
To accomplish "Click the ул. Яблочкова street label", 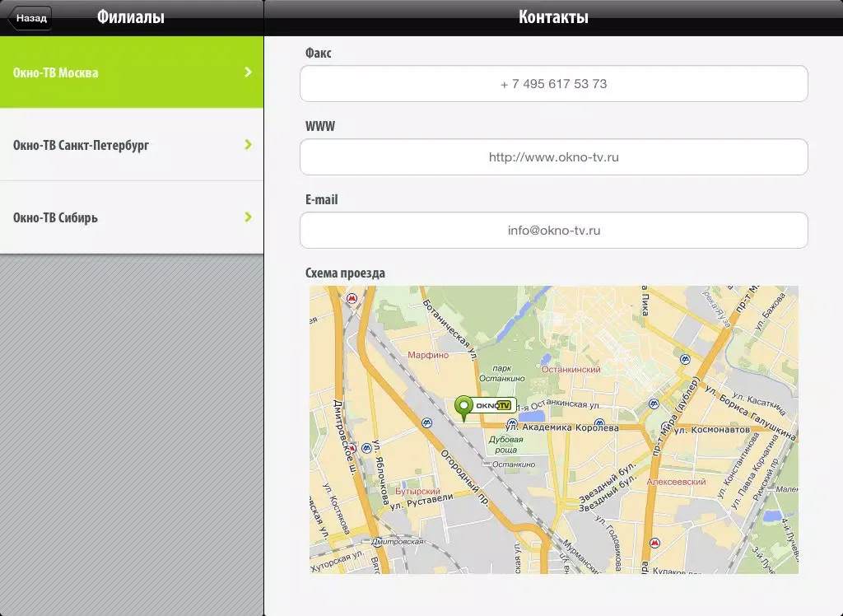I will point(380,473).
